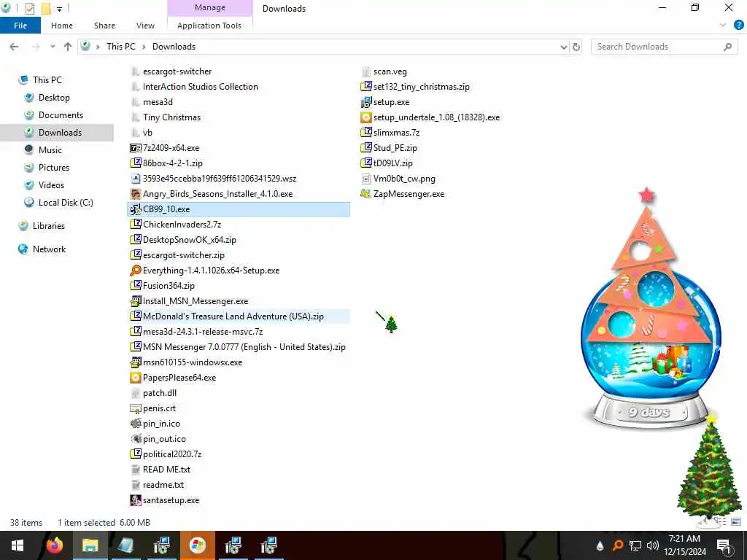Select msn610155-windowsx.exe file icon

pyautogui.click(x=135, y=362)
